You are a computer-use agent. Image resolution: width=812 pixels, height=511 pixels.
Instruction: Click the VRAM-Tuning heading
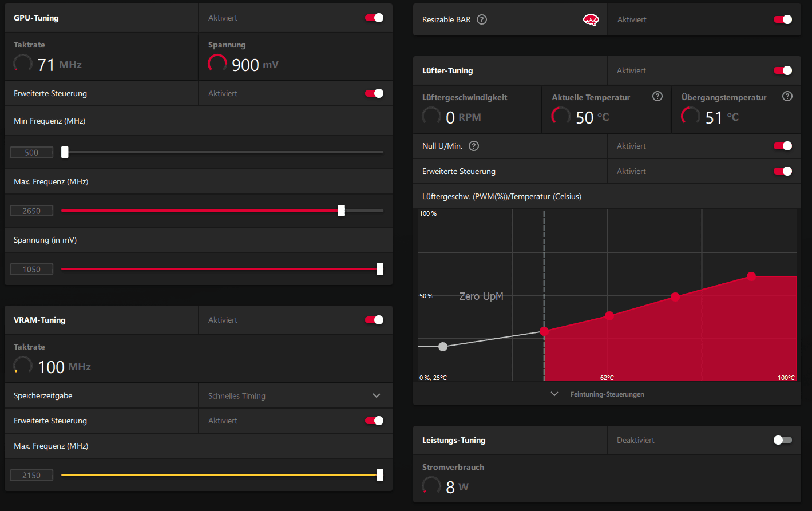point(39,320)
